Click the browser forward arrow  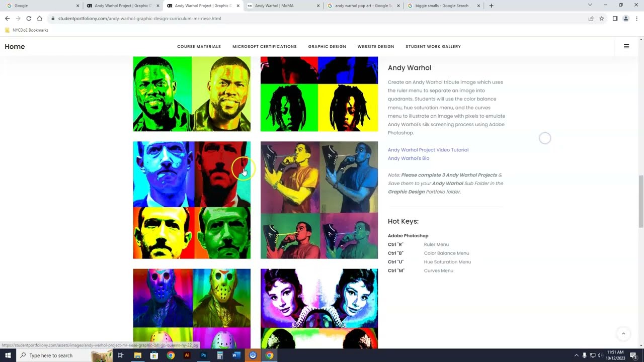(18, 19)
